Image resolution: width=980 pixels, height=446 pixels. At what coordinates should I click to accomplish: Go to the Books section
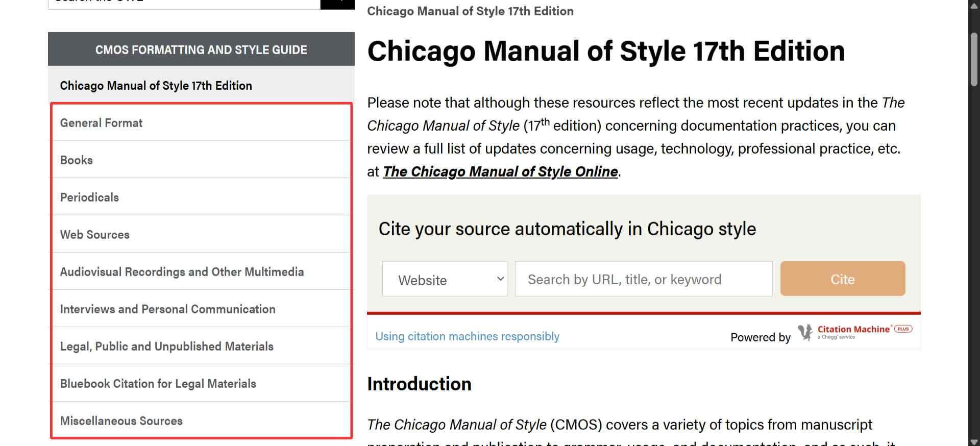[x=77, y=160]
